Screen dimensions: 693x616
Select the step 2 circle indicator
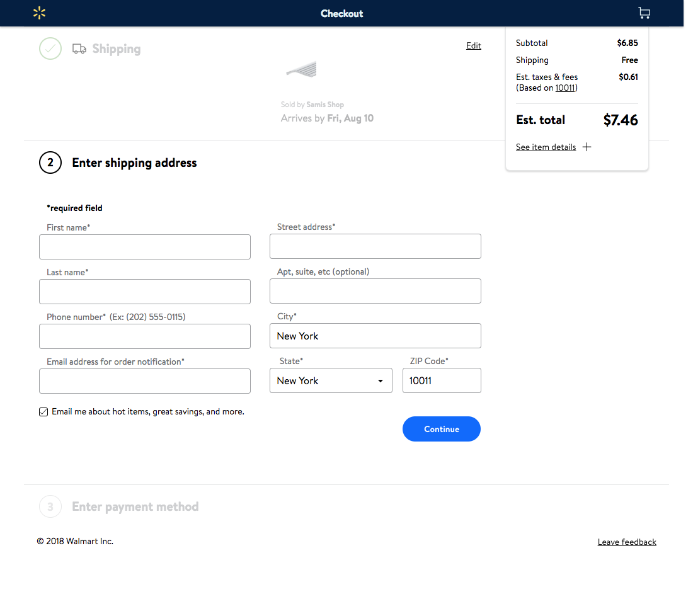coord(50,163)
